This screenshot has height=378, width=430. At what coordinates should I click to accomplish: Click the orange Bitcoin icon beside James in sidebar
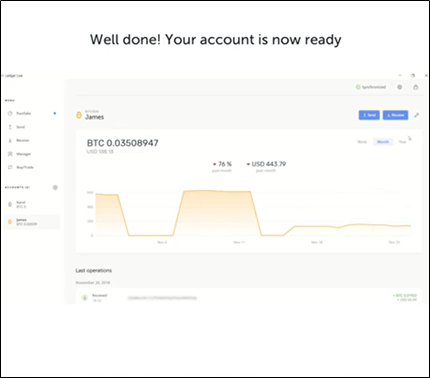coord(10,222)
